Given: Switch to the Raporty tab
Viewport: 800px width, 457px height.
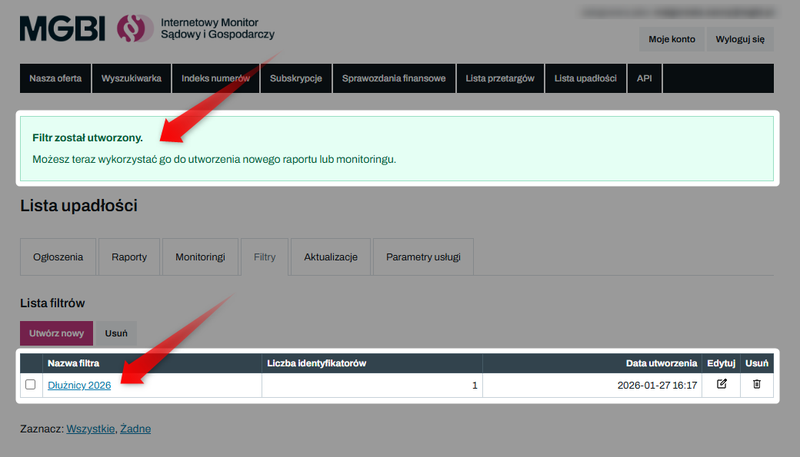Looking at the screenshot, I should coord(129,257).
